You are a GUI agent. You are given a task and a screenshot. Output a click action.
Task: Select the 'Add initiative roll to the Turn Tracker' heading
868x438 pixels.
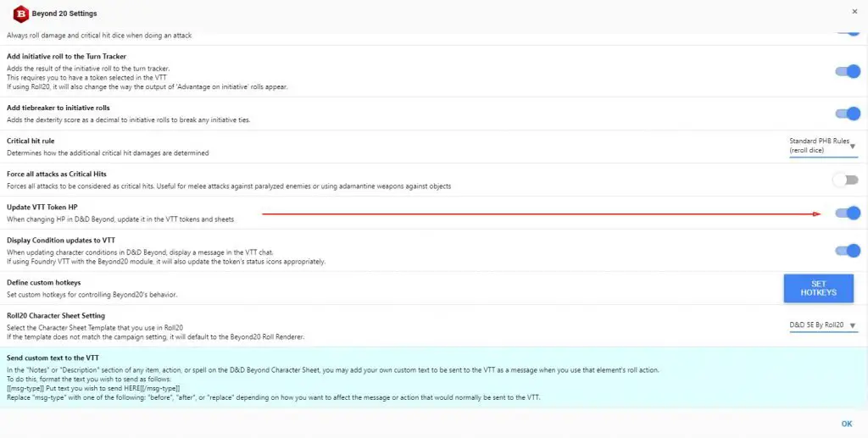point(66,57)
